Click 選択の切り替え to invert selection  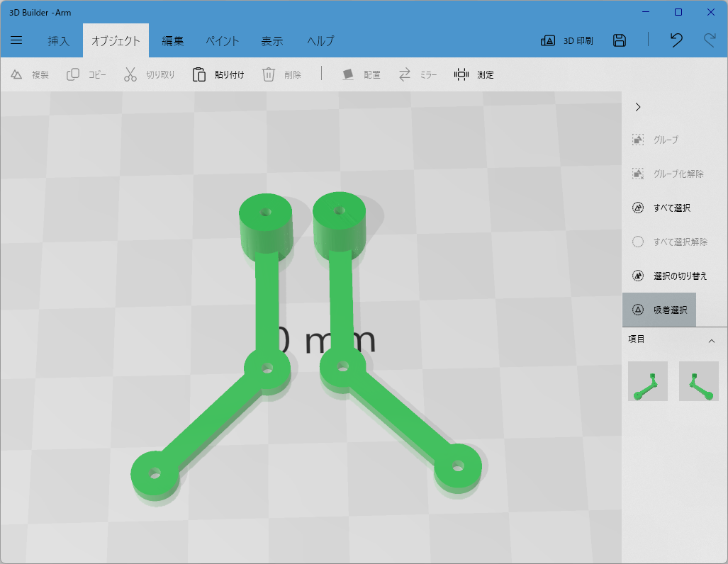click(669, 276)
